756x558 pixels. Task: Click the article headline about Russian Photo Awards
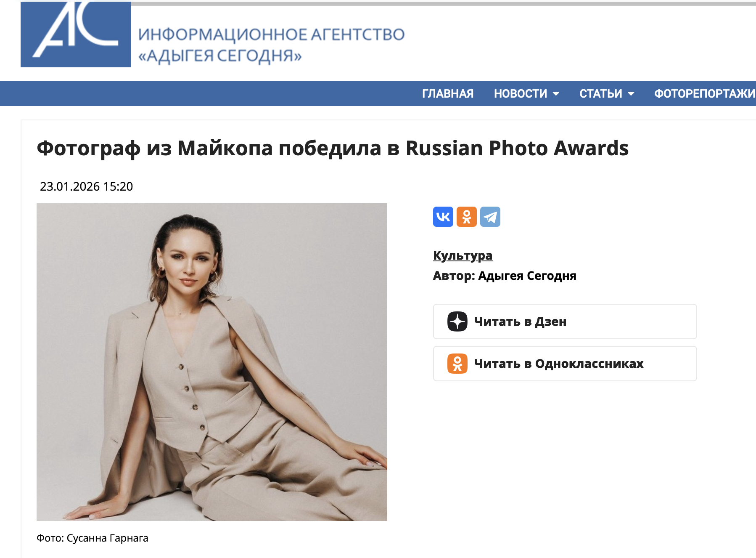[333, 148]
